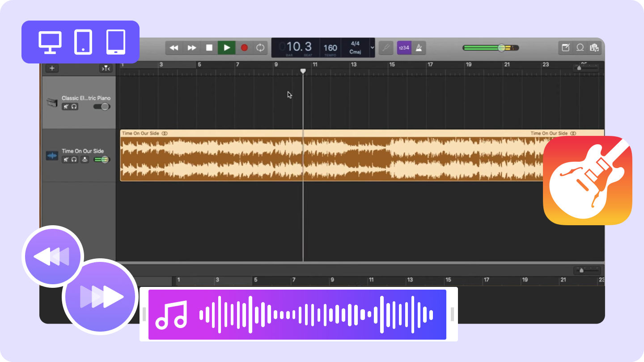Add a new track with the plus button
Image resolution: width=644 pixels, height=362 pixels.
pos(52,68)
